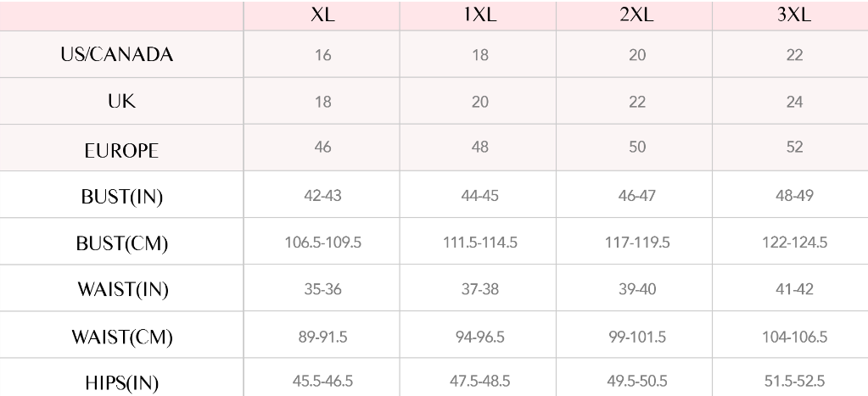Image resolution: width=868 pixels, height=396 pixels.
Task: Click the EUROPE row label
Action: 121,150
